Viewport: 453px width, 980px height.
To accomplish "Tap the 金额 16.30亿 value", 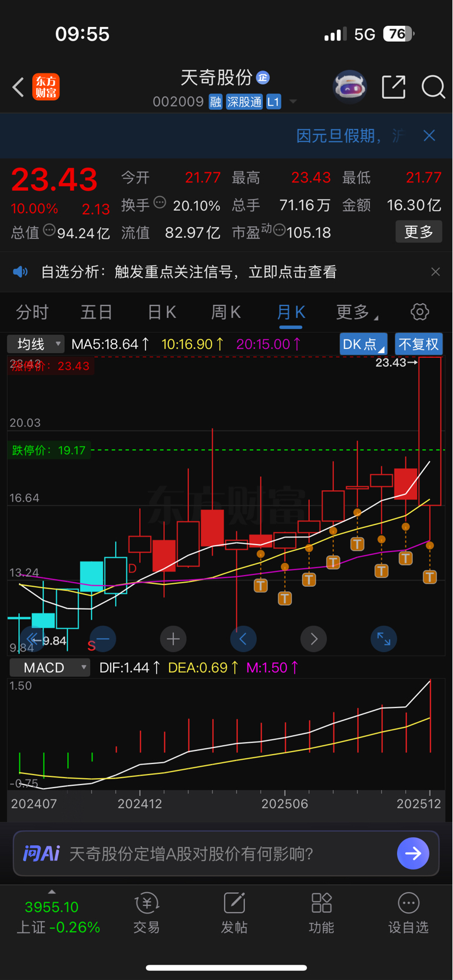I will pyautogui.click(x=414, y=205).
